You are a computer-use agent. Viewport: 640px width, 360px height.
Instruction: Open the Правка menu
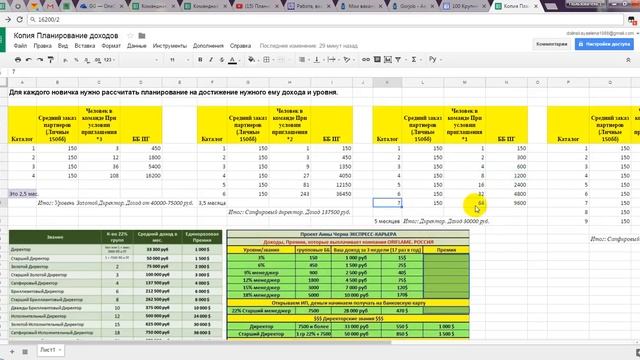click(42, 46)
